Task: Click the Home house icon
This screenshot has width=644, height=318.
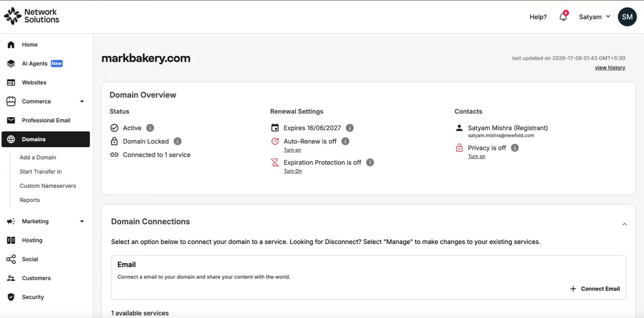Action: pyautogui.click(x=11, y=44)
